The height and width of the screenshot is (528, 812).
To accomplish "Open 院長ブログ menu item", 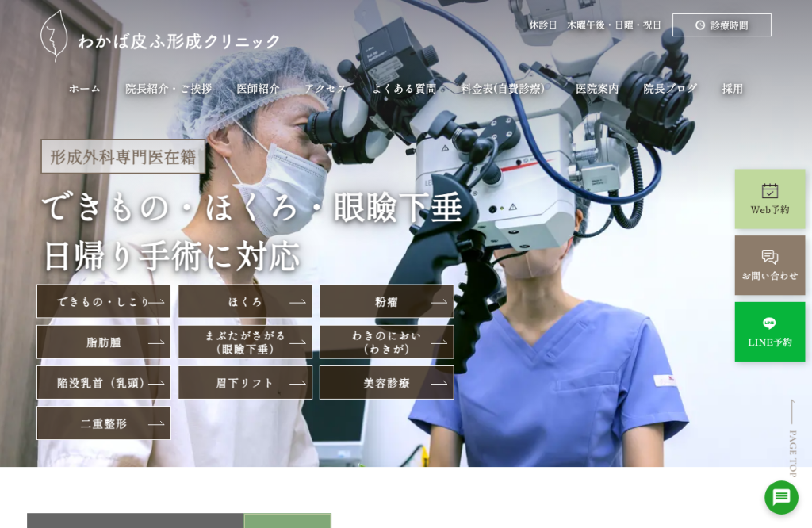I will (x=670, y=89).
